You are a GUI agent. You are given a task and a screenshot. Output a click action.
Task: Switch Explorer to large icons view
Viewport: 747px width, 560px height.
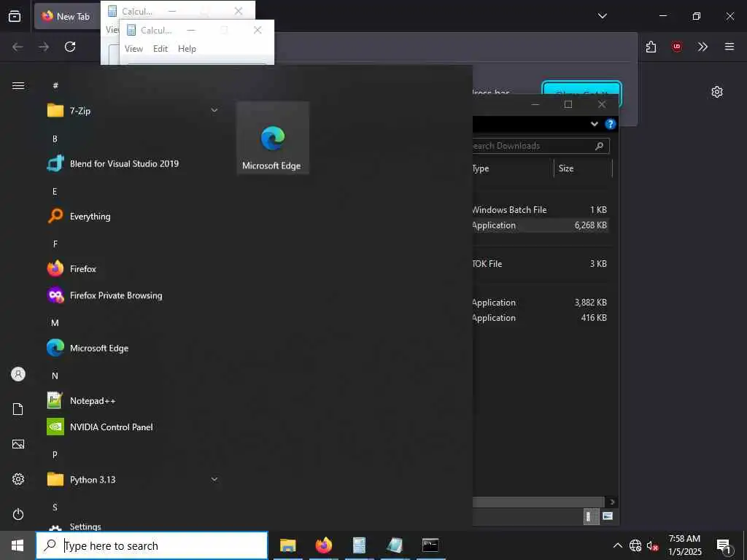click(608, 516)
